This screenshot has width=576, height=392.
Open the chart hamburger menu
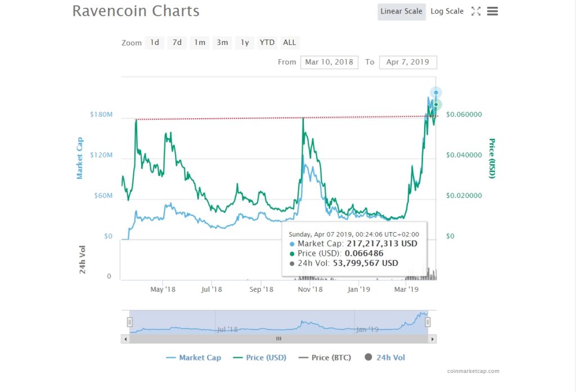click(492, 11)
